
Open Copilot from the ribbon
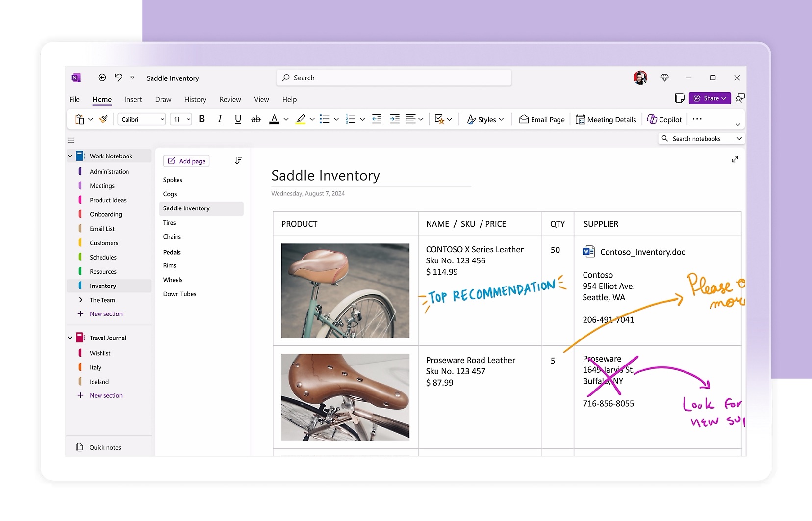tap(664, 119)
